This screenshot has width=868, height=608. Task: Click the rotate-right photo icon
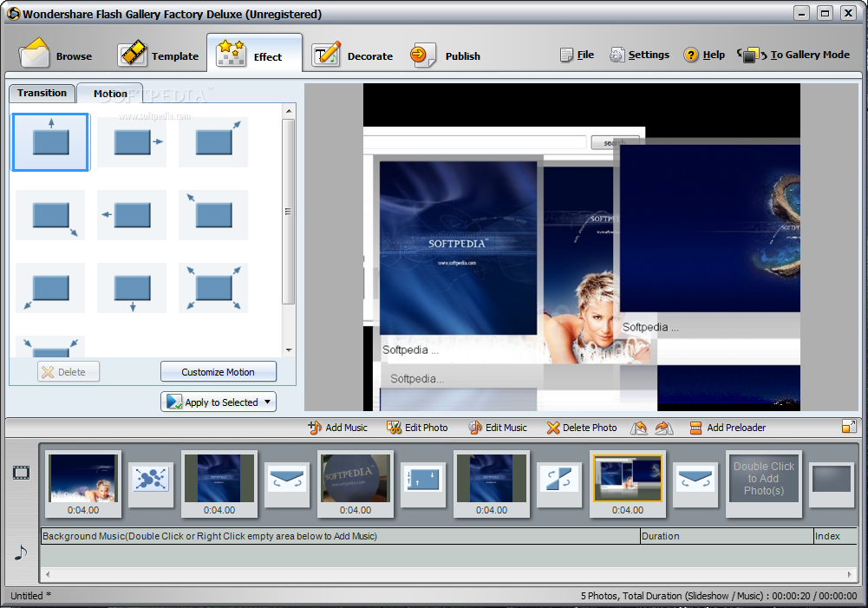tap(663, 428)
